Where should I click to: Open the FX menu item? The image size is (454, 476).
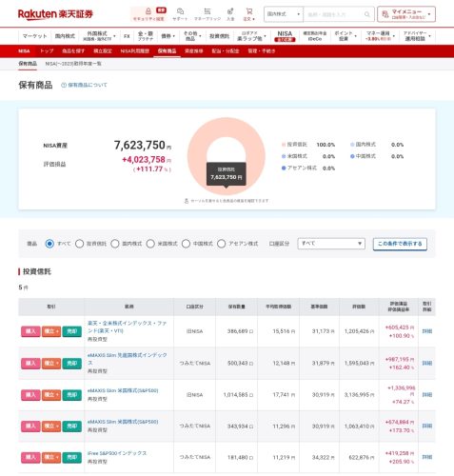(127, 36)
